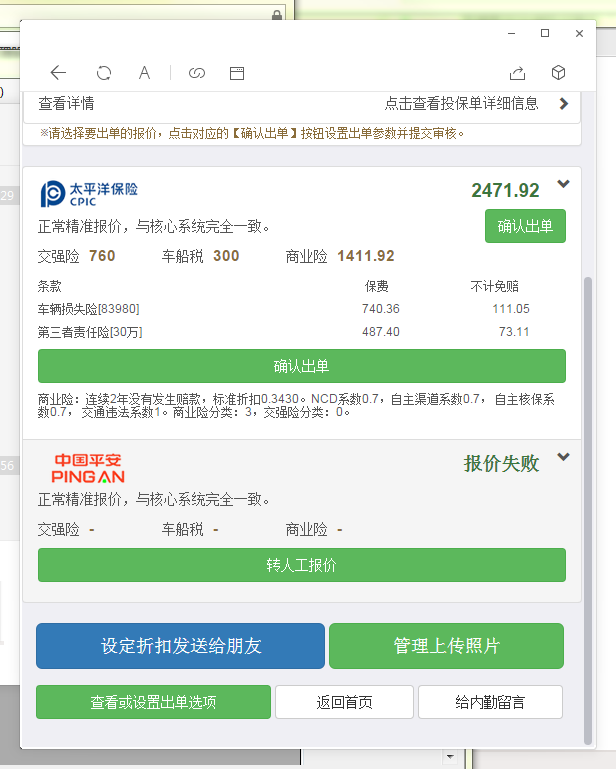Click the share icon

517,73
